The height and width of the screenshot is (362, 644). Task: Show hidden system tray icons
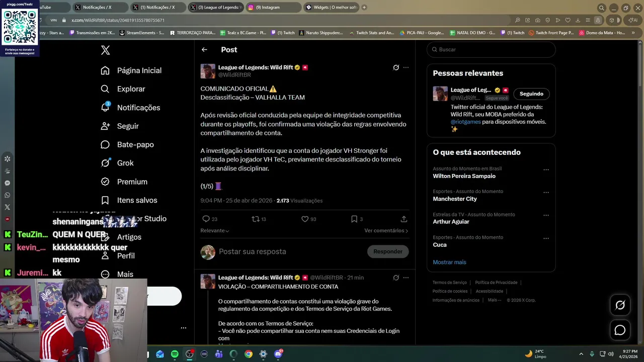[581, 354]
